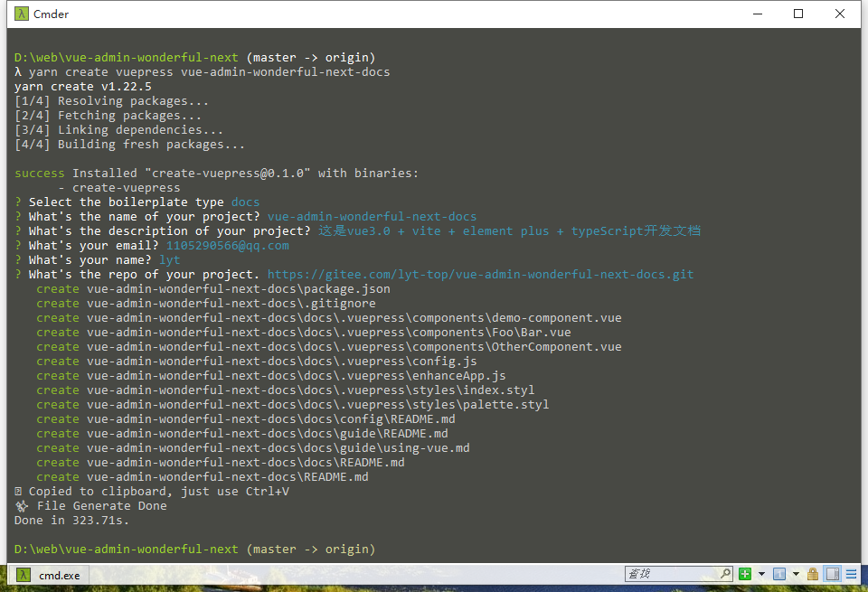Expand the active consoles dropdown arrow
Viewport: 868px width, 592px height.
tap(796, 574)
